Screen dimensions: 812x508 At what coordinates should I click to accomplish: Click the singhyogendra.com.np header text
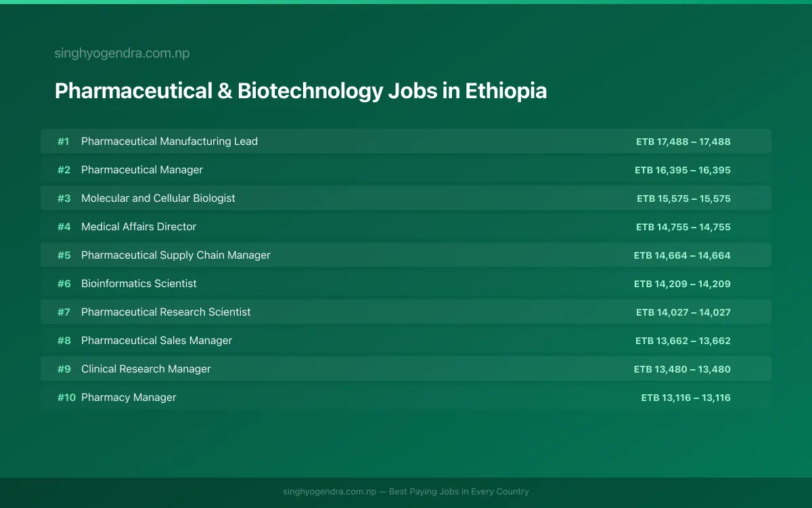[122, 54]
